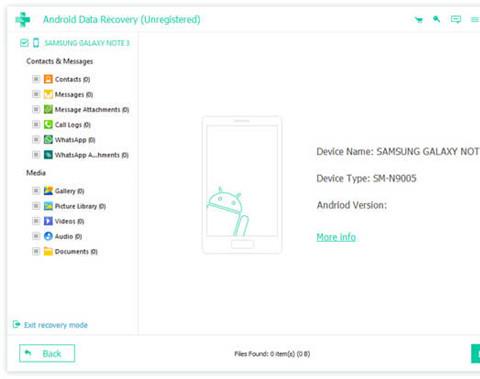Select Messages (0) in the sidebar
The image size is (480, 379).
point(74,95)
